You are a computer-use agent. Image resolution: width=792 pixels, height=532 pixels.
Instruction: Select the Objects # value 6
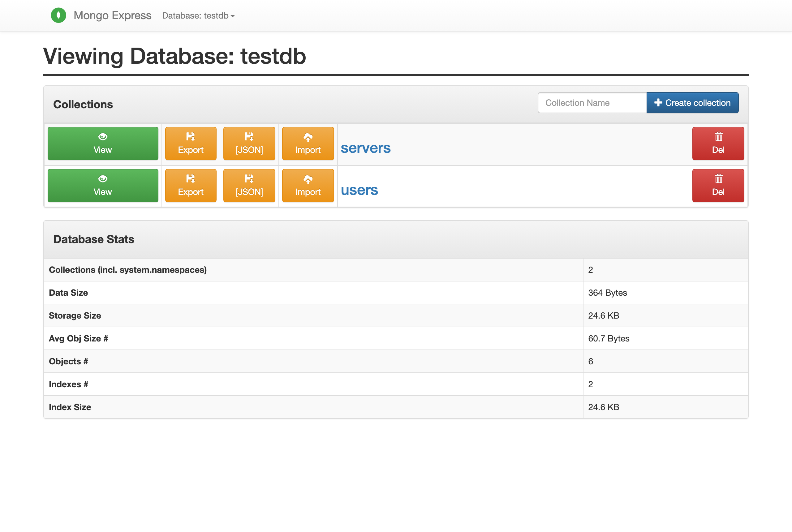tap(590, 361)
